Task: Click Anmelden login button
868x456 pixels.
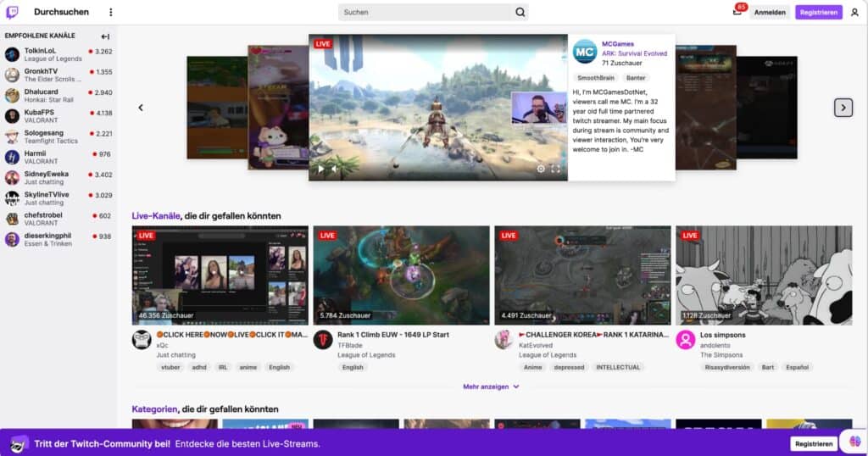Action: click(770, 12)
